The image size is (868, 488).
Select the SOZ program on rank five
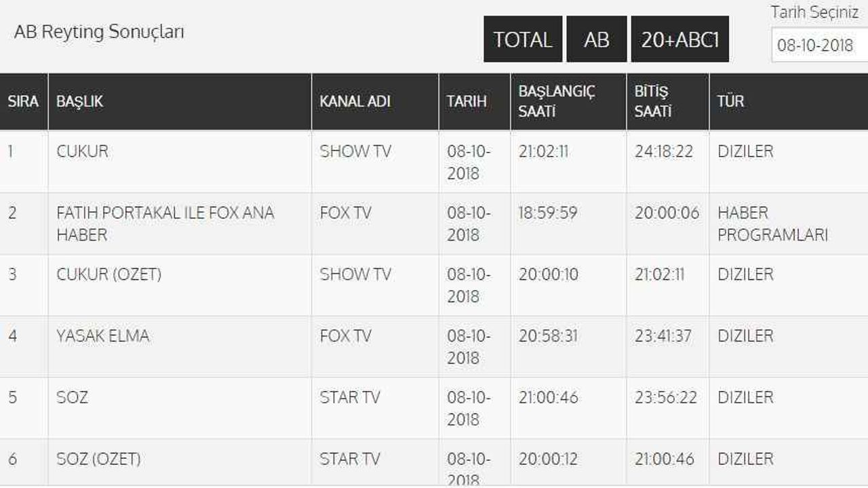point(72,397)
